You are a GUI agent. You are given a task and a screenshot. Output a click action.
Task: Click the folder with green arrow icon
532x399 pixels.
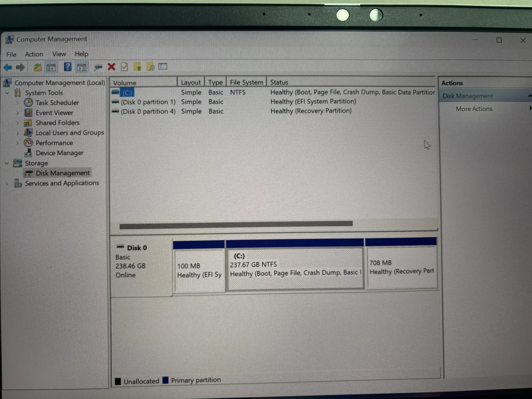pyautogui.click(x=138, y=67)
